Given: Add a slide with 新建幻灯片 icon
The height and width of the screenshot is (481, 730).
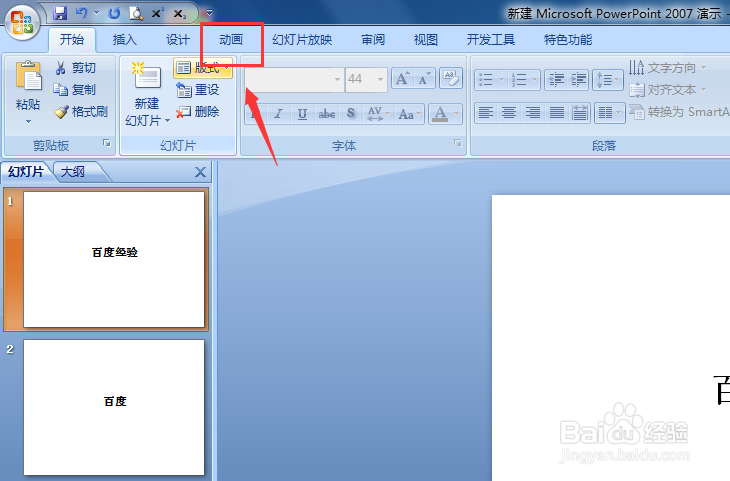Looking at the screenshot, I should click(x=147, y=76).
